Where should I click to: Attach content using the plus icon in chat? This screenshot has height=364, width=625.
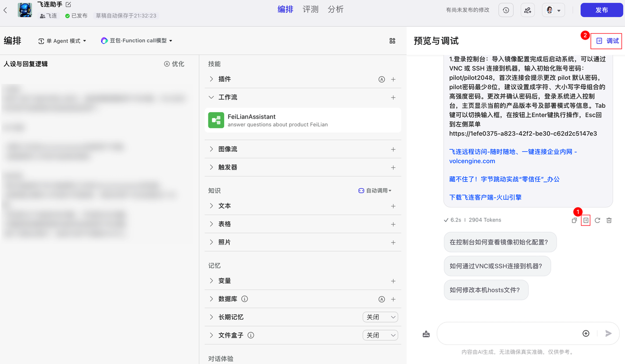pos(585,333)
